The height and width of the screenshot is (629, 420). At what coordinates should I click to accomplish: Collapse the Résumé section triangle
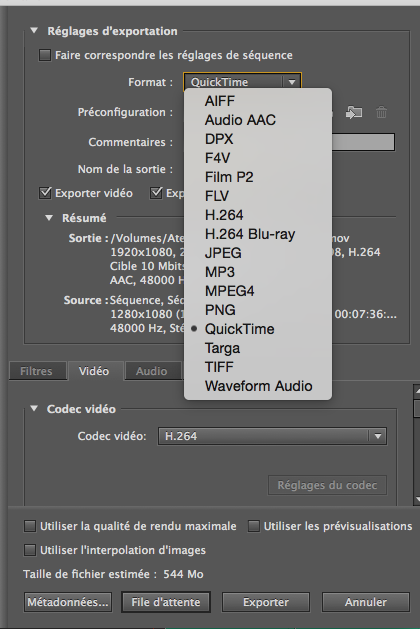point(49,218)
